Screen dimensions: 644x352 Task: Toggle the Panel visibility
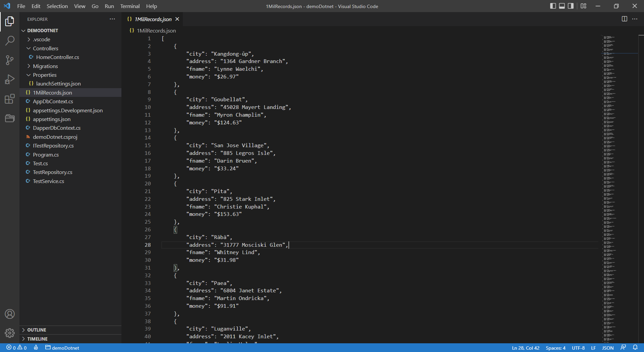click(x=561, y=6)
